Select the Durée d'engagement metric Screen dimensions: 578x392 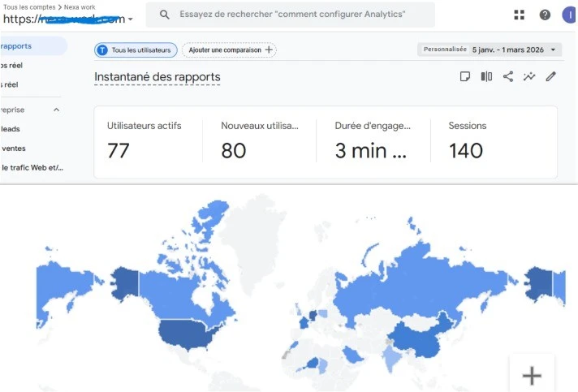tap(373, 141)
